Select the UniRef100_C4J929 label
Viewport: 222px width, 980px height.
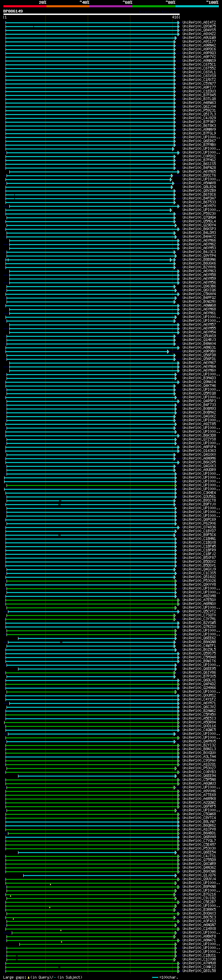pos(199,118)
